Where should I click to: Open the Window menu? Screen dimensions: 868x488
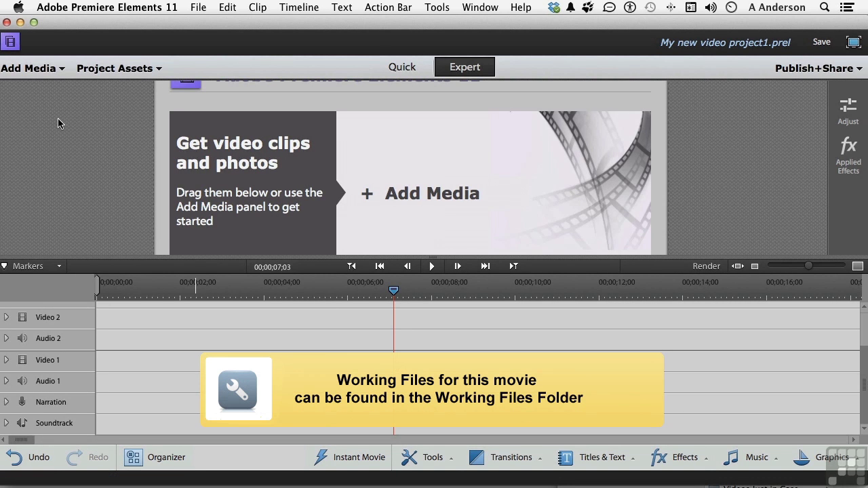pyautogui.click(x=480, y=7)
